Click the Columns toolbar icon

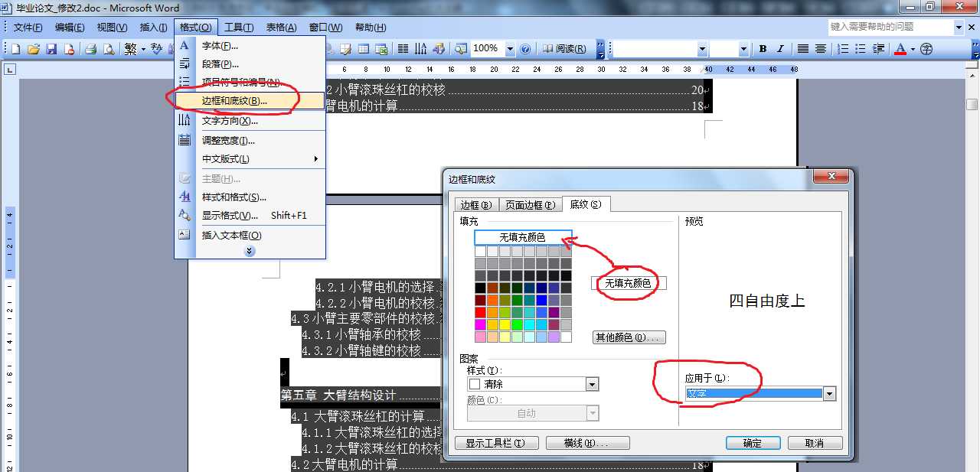pyautogui.click(x=403, y=49)
